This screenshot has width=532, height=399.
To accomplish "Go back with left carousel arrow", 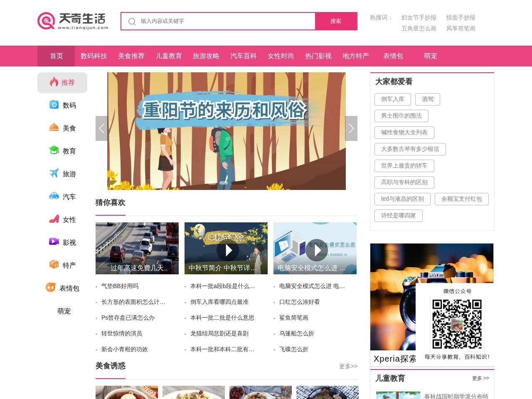I will click(x=101, y=128).
